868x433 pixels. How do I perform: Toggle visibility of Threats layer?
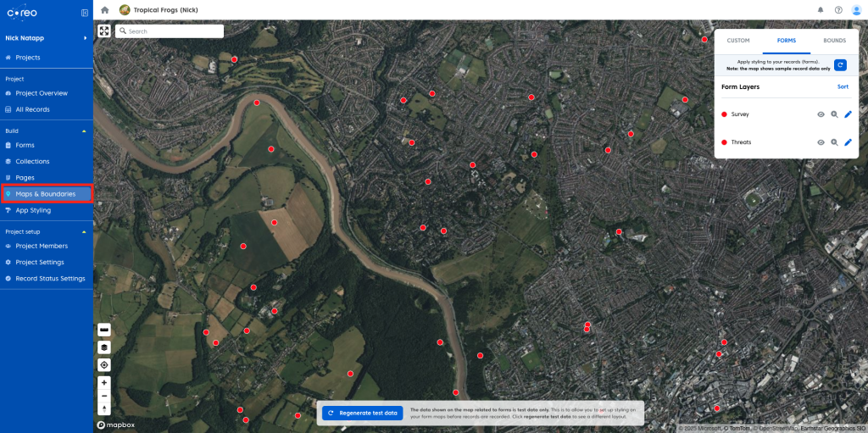821,142
